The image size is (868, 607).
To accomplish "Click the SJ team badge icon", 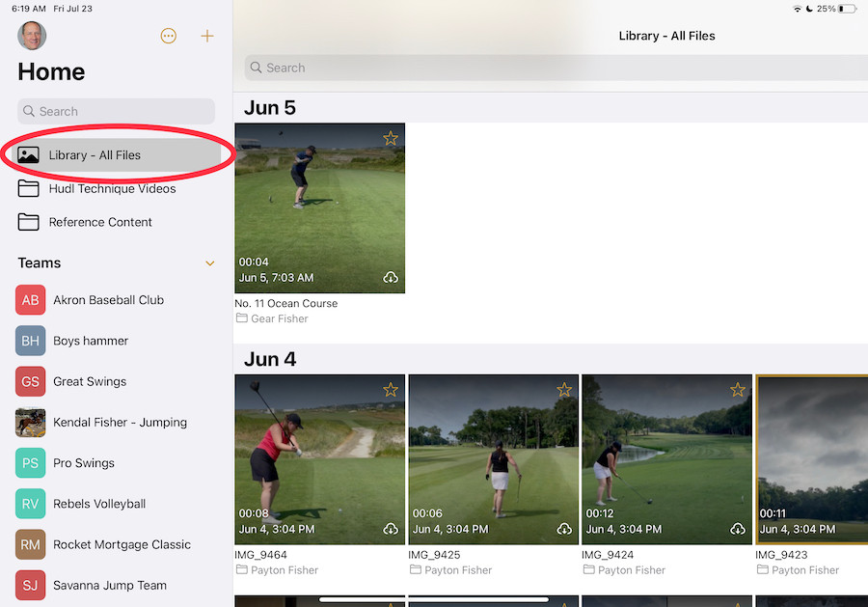I will (x=31, y=586).
